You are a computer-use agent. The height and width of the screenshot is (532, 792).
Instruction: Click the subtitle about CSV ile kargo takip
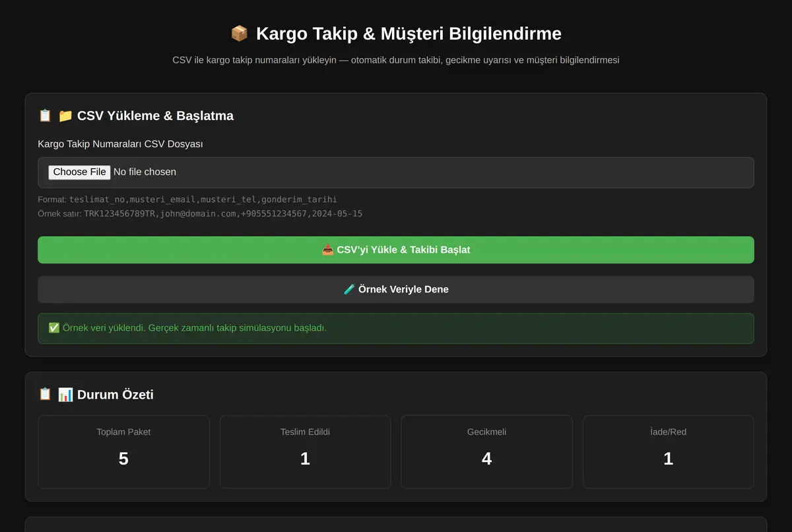click(396, 60)
